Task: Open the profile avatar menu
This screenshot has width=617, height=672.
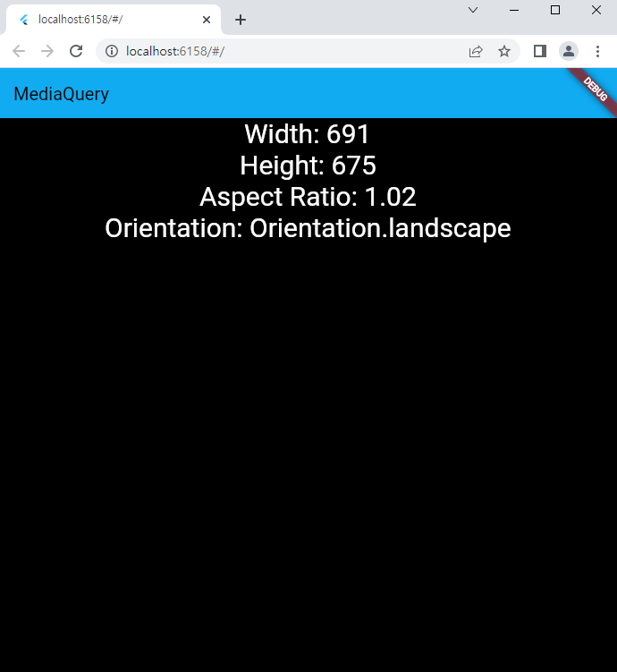Action: click(x=569, y=51)
